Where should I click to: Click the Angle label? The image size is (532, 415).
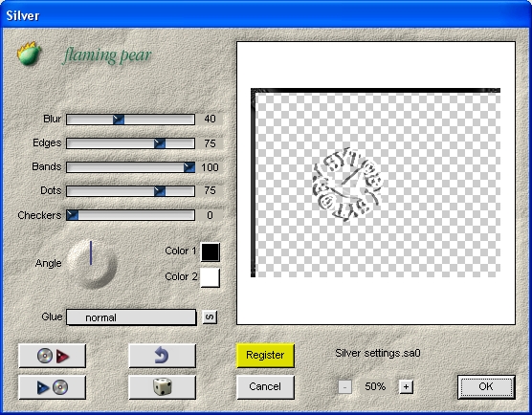click(49, 263)
